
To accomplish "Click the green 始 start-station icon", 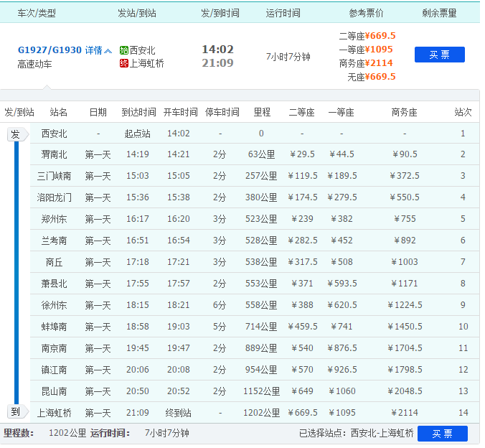I will coord(123,50).
